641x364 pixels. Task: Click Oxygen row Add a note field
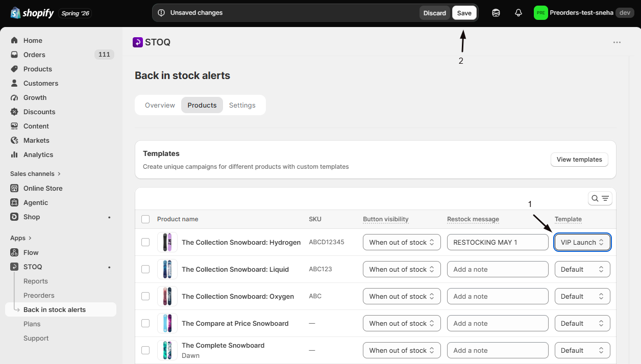(498, 296)
